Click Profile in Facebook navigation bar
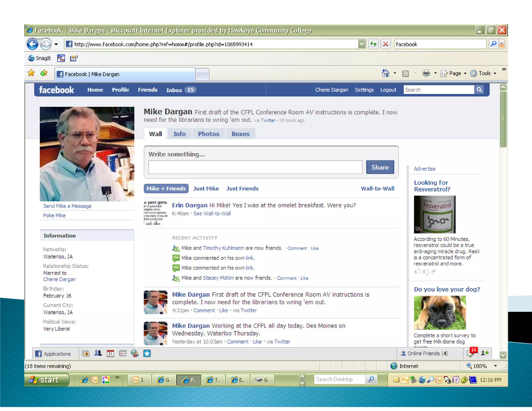The height and width of the screenshot is (411, 532). coord(121,90)
